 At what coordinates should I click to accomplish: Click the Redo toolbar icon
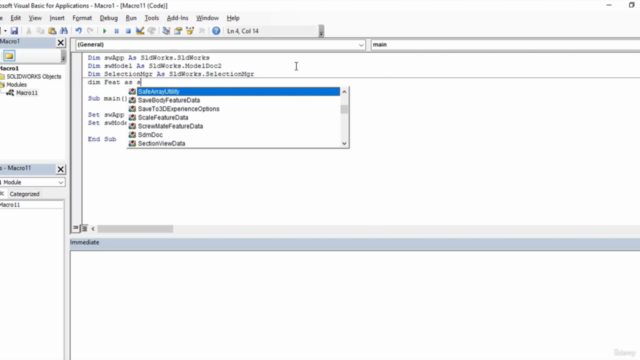click(x=90, y=31)
